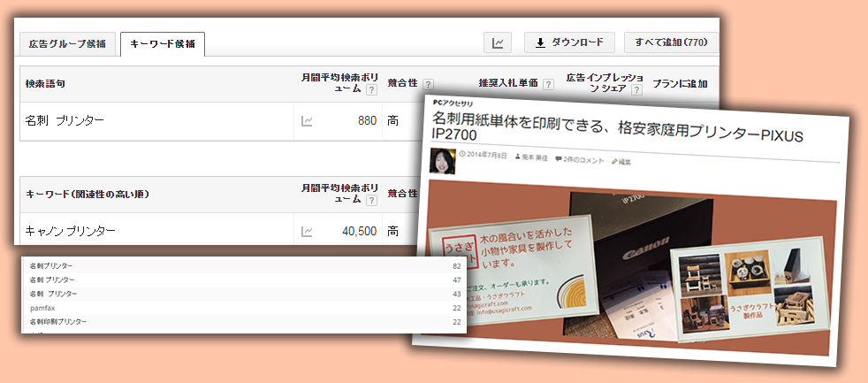The height and width of the screenshot is (383, 868).
Task: Open the 2件のコメント link
Action: point(583,160)
